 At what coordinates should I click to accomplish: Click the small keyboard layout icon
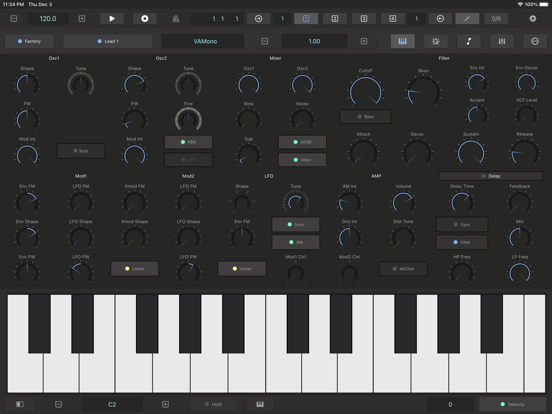pyautogui.click(x=260, y=404)
